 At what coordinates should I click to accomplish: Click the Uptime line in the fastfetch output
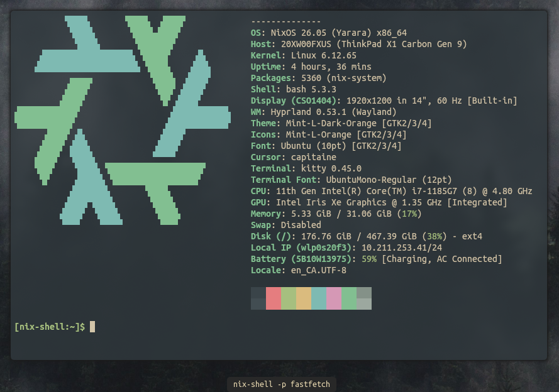pyautogui.click(x=311, y=67)
